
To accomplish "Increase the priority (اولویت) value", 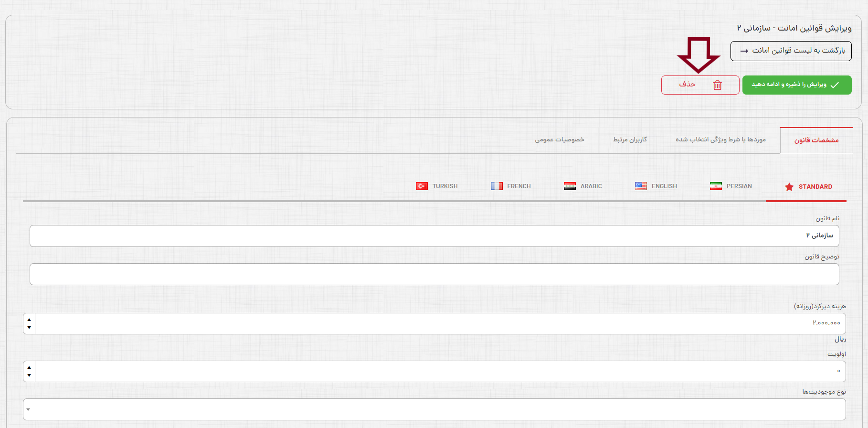I will [x=29, y=367].
